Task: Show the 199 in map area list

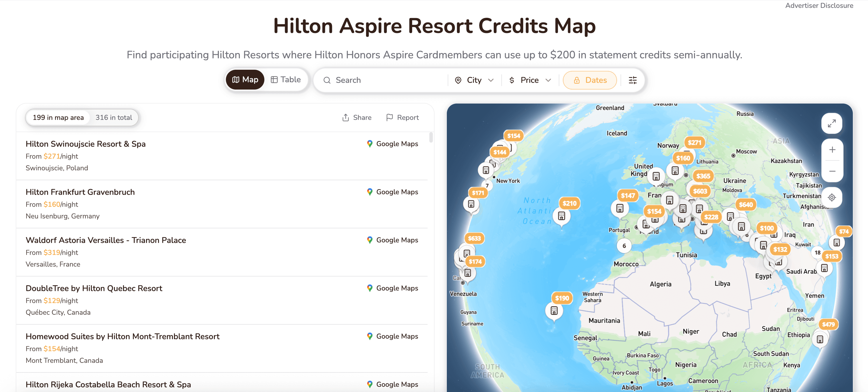Action: (x=58, y=117)
